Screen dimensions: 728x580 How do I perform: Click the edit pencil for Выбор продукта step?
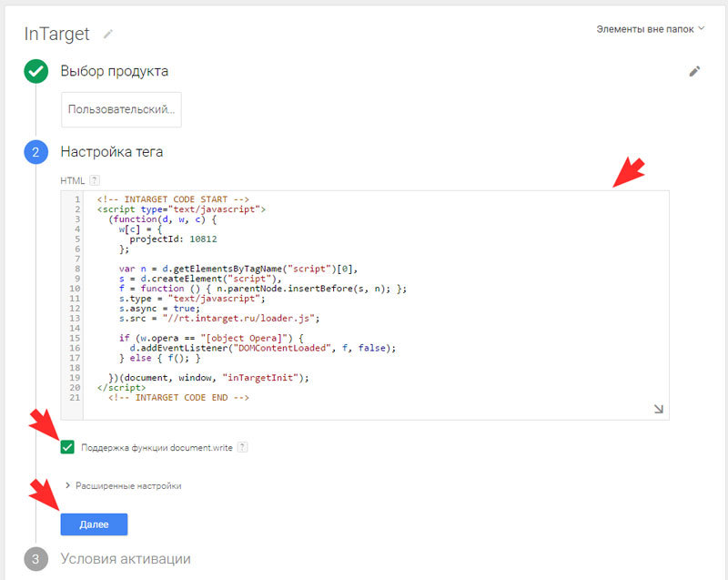pos(694,71)
